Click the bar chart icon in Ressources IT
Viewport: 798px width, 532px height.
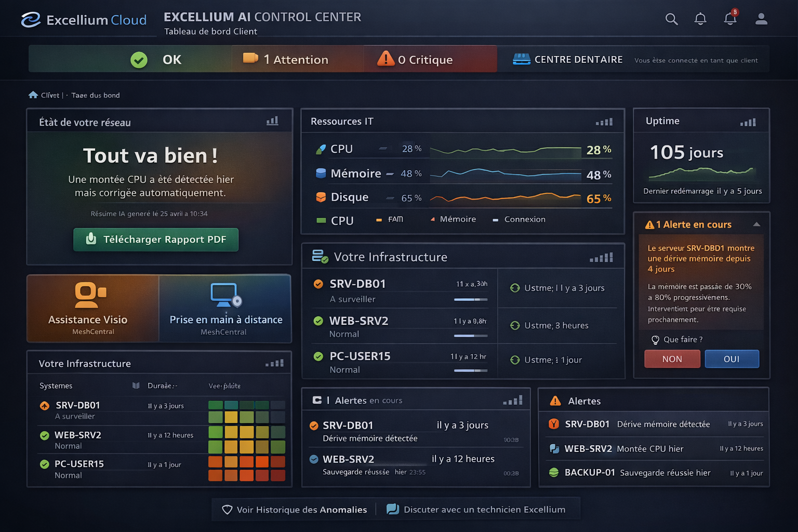pos(604,122)
